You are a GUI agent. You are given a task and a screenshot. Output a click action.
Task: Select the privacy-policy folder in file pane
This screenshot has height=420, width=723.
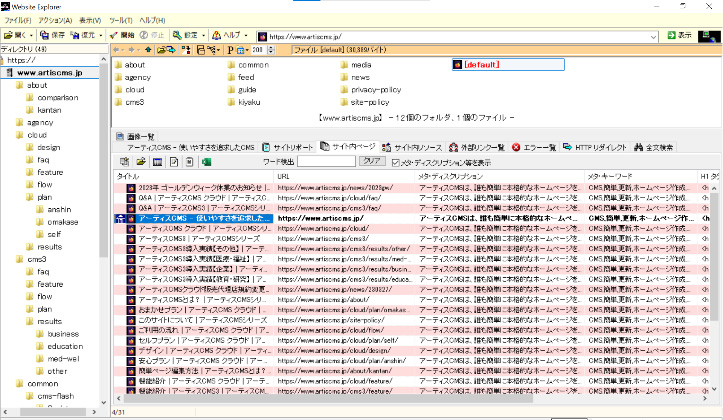point(371,90)
